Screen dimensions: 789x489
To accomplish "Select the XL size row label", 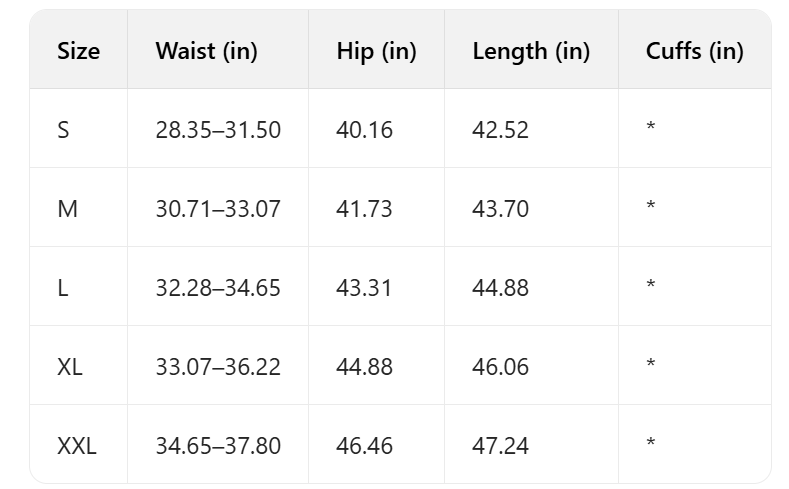I will click(x=70, y=367).
